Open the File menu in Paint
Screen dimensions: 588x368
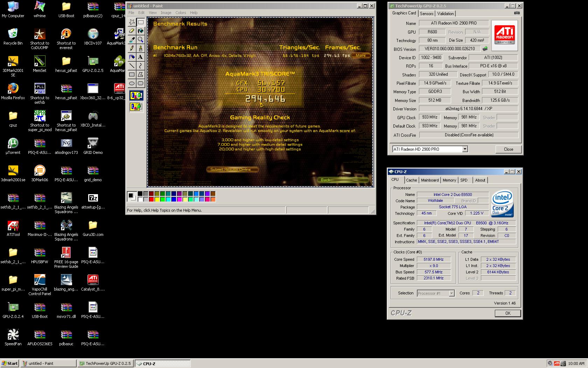point(131,13)
